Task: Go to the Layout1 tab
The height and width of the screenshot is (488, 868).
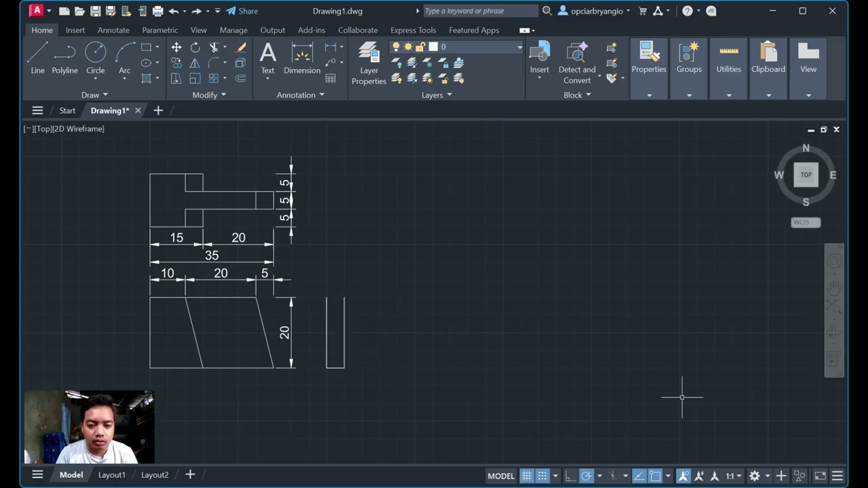Action: (x=112, y=475)
